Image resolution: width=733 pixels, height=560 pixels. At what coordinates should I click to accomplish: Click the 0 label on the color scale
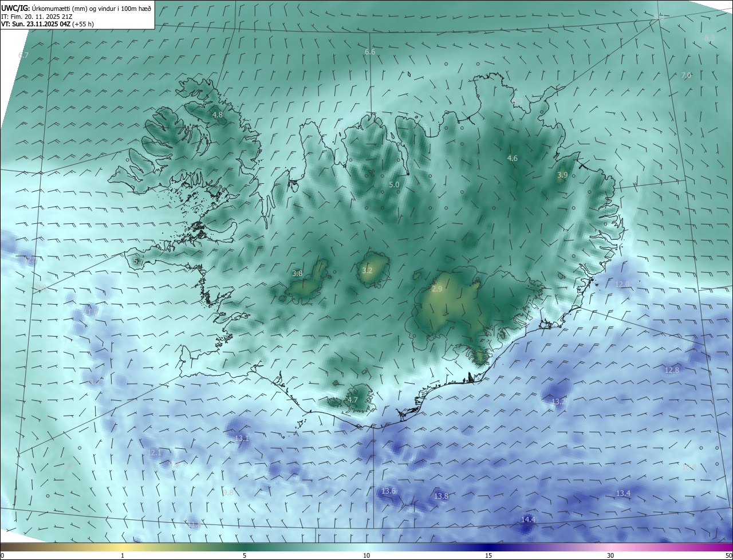(x=2, y=556)
